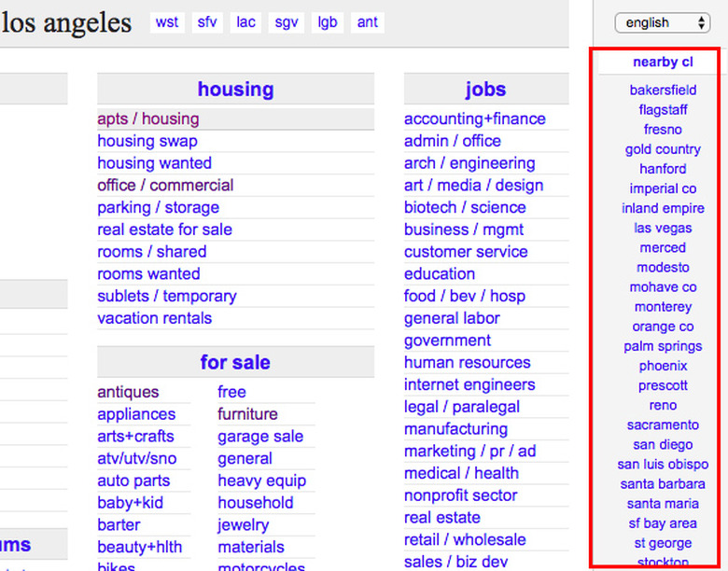Open the lgb area tab
The height and width of the screenshot is (571, 728).
[x=327, y=22]
